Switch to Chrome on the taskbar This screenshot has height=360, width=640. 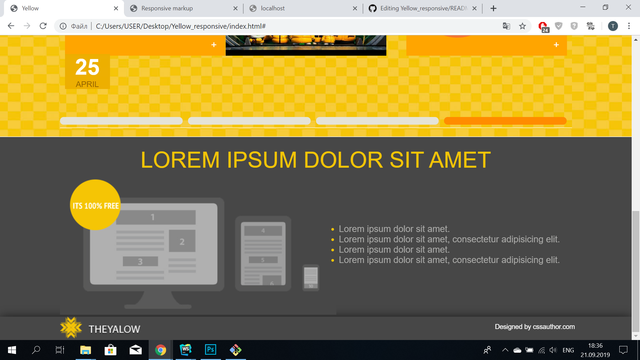pyautogui.click(x=160, y=350)
